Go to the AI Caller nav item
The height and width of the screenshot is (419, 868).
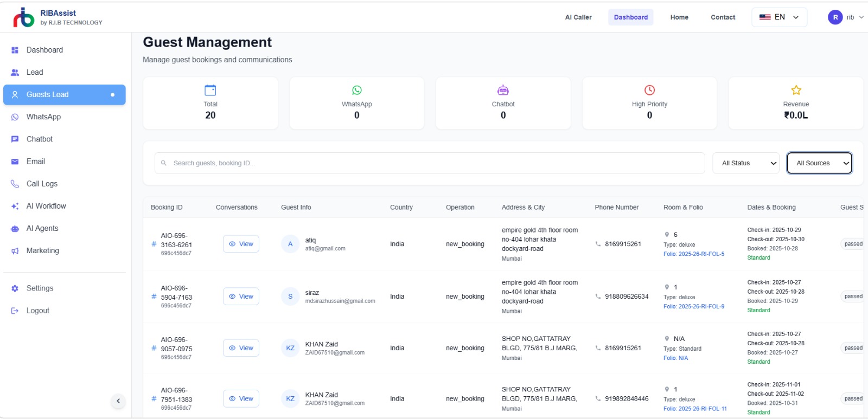point(578,17)
